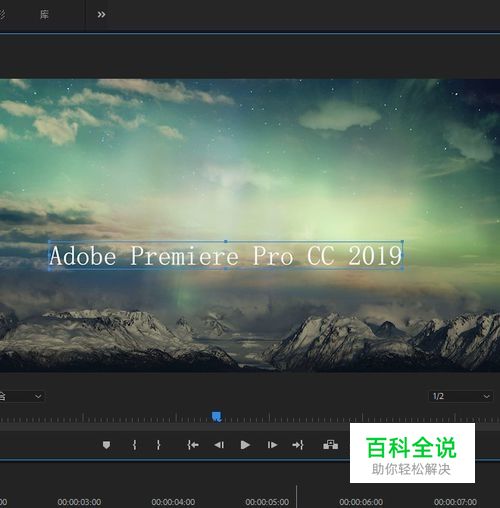
Task: Click the Go to In point icon
Action: point(193,445)
